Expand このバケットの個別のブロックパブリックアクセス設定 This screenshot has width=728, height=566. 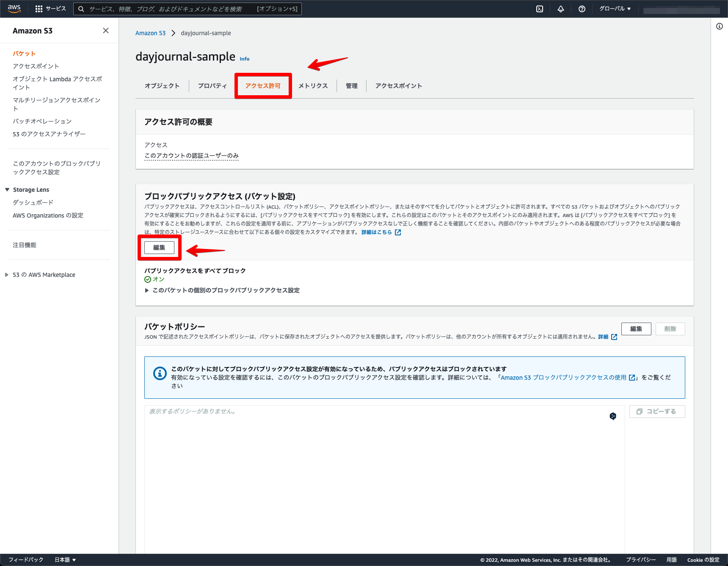222,290
